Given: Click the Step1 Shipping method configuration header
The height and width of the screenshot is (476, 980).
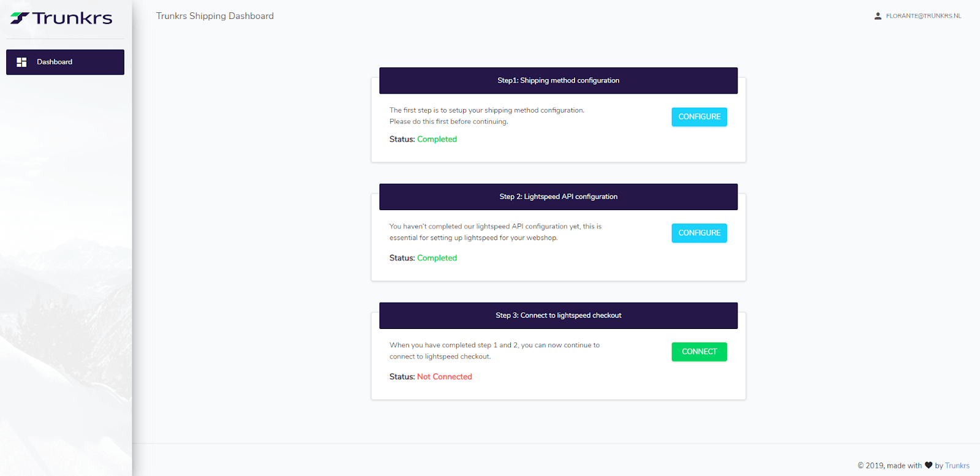Looking at the screenshot, I should coord(558,80).
